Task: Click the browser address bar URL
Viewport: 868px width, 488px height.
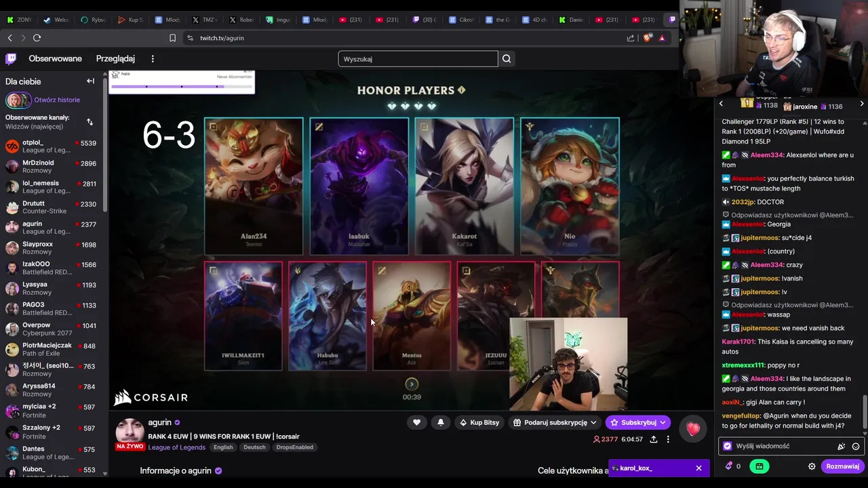Action: pyautogui.click(x=222, y=38)
